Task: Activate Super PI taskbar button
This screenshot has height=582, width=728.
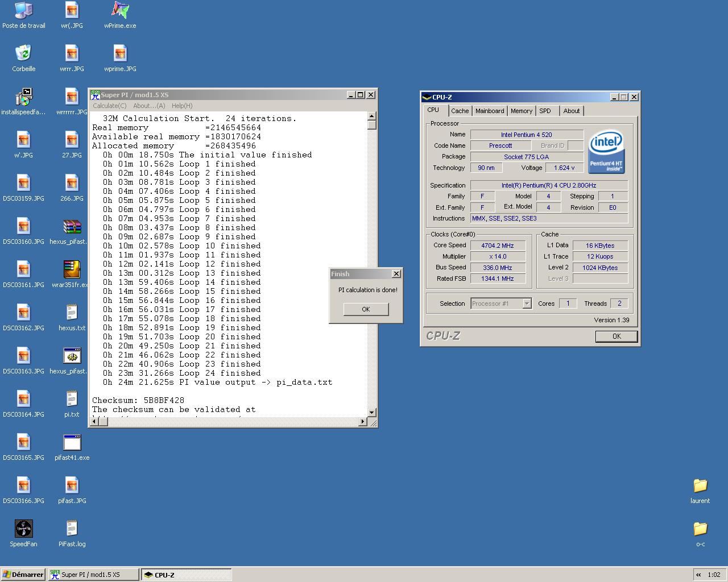Action: tap(93, 575)
